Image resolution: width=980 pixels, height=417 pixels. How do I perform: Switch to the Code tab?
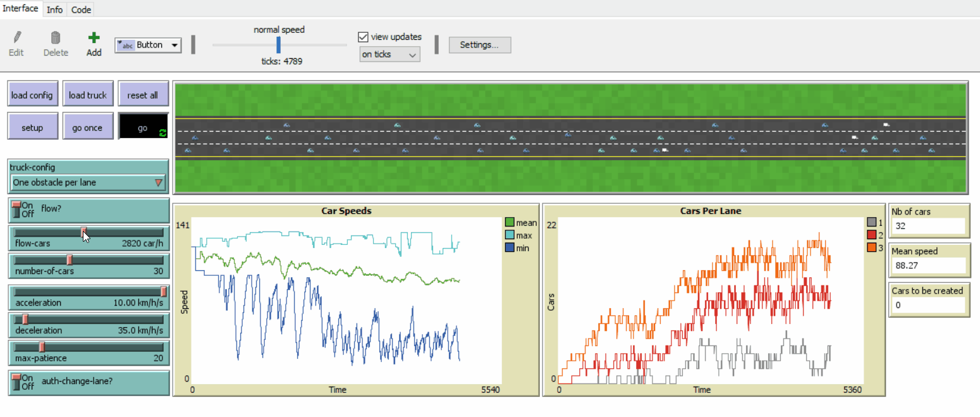point(81,9)
